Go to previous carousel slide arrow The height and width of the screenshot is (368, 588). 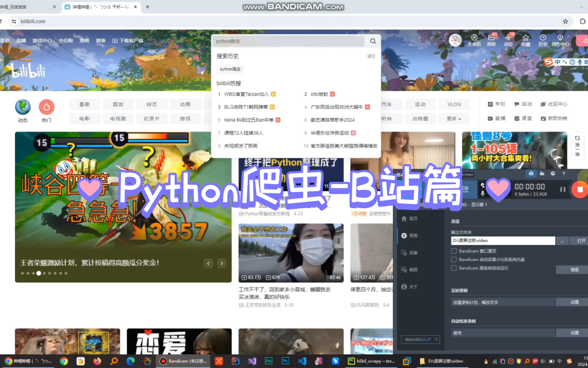tap(208, 263)
